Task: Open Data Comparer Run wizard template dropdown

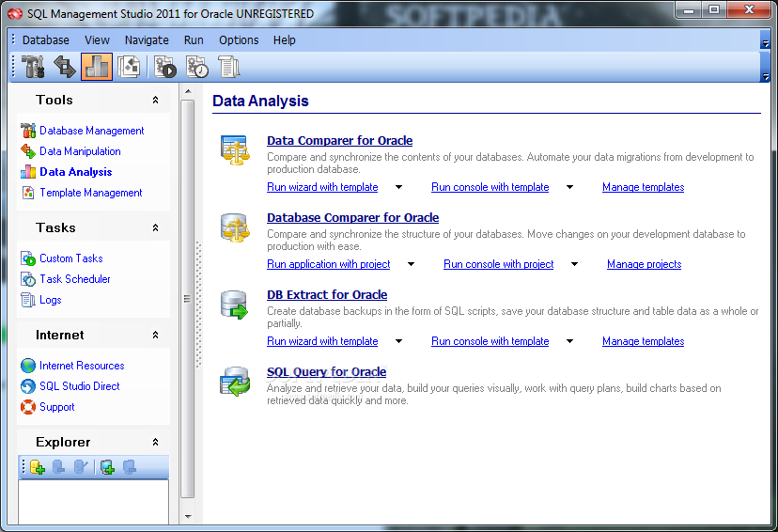Action: (399, 187)
